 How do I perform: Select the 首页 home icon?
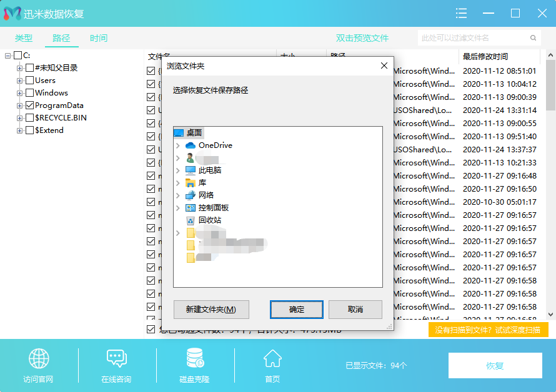point(272,359)
